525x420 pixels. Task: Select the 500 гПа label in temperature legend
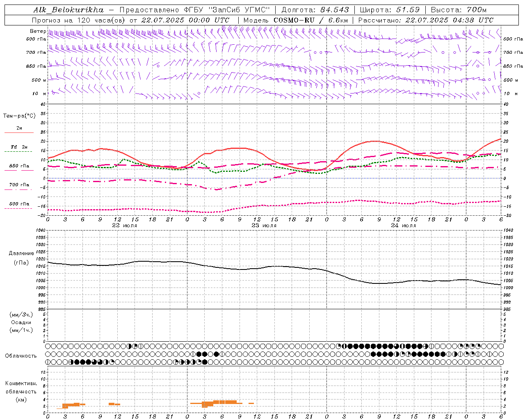pos(19,204)
